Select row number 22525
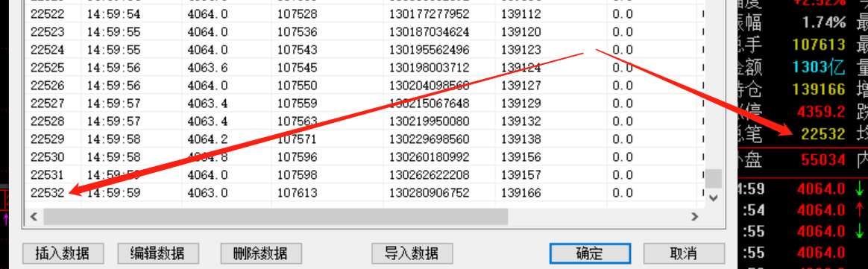Image resolution: width=868 pixels, height=269 pixels. [48, 68]
